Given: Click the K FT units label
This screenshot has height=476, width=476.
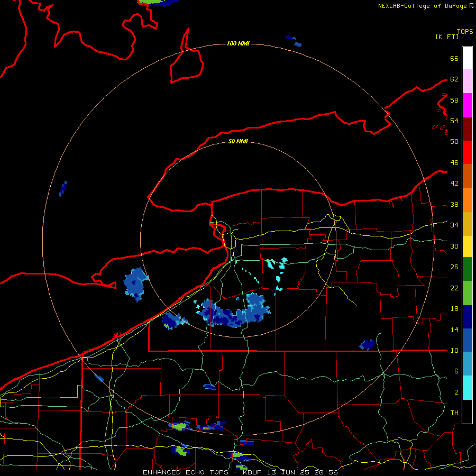Looking at the screenshot, I should [447, 36].
